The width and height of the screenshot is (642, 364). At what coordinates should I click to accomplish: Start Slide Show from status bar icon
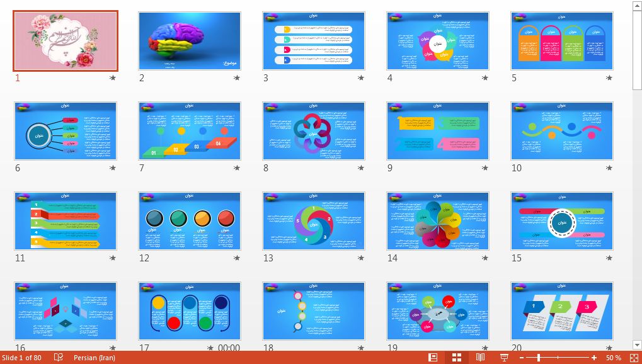click(x=504, y=358)
